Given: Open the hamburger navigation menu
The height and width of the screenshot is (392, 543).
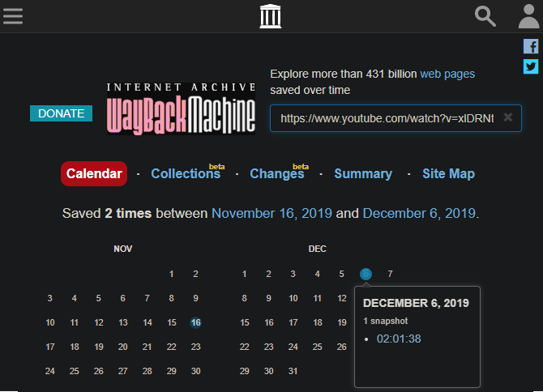Looking at the screenshot, I should point(13,16).
